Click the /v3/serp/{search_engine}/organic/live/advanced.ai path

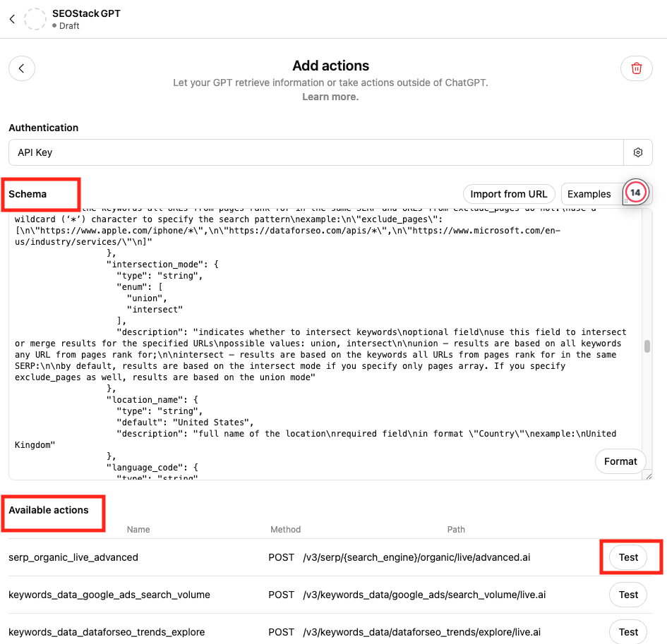click(x=416, y=557)
